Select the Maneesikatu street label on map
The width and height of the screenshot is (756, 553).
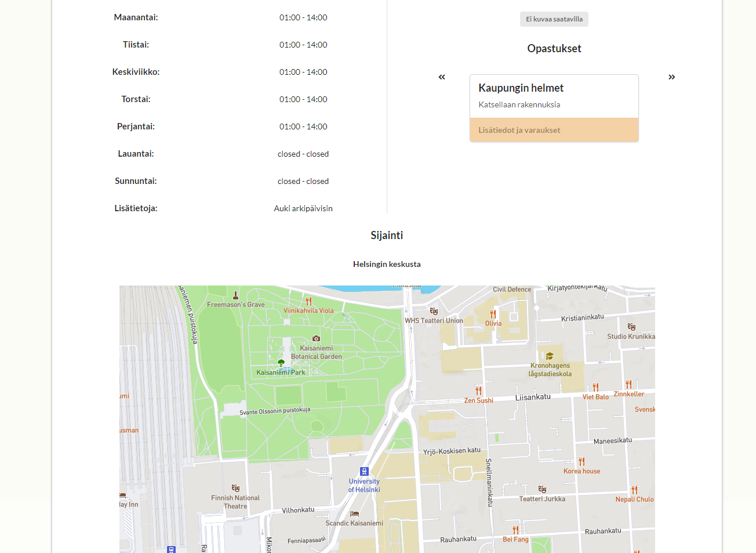613,440
